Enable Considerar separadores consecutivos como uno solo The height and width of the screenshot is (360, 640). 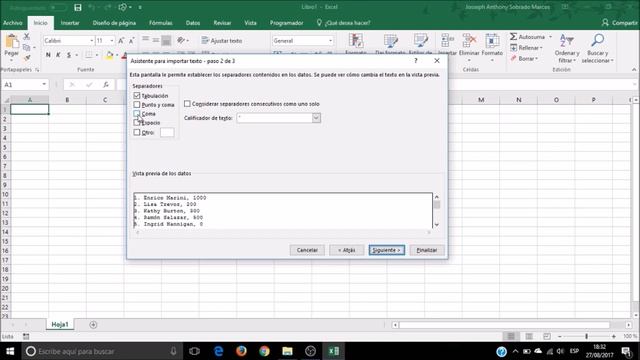tap(187, 104)
